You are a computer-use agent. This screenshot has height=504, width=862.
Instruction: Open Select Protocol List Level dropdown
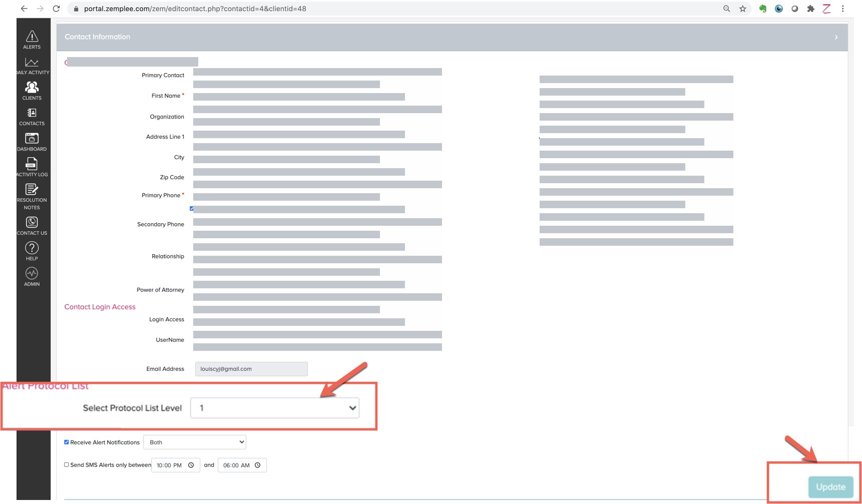pos(275,408)
